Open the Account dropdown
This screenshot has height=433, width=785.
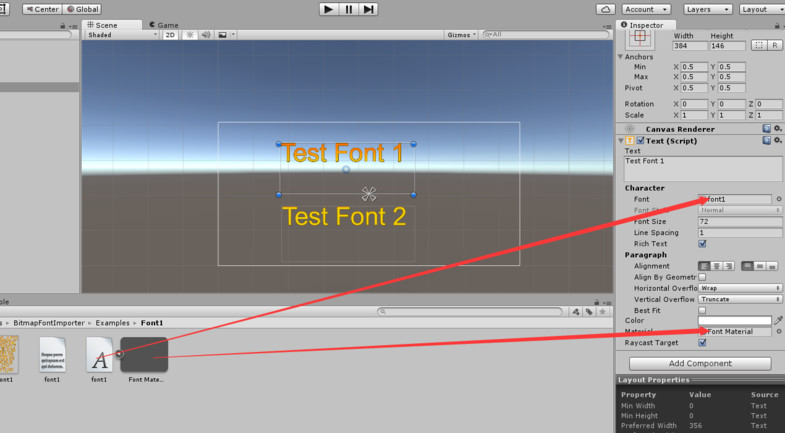point(646,9)
